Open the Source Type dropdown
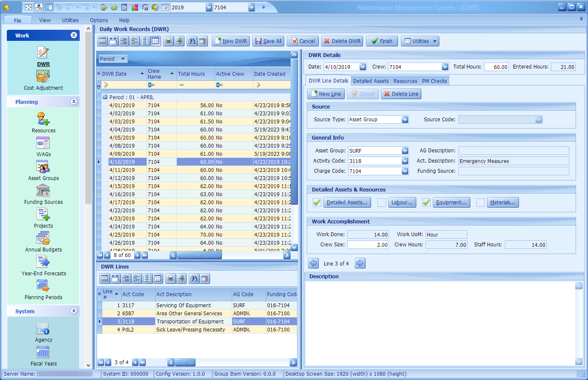 click(x=404, y=120)
